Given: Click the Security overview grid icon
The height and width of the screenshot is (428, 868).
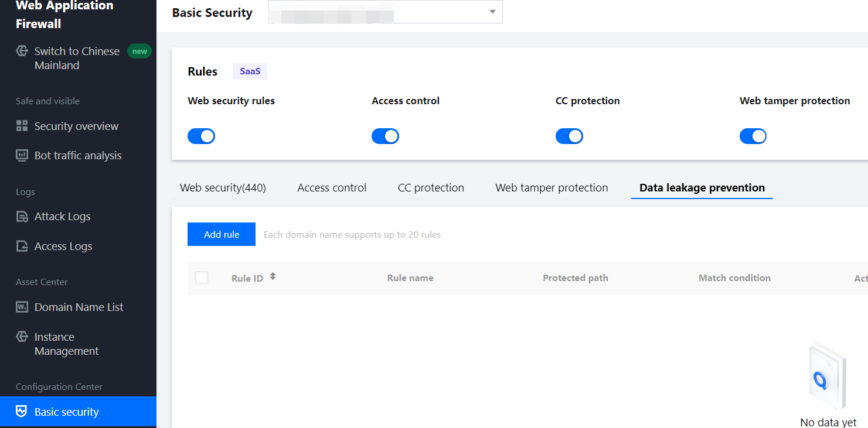Looking at the screenshot, I should (x=22, y=126).
